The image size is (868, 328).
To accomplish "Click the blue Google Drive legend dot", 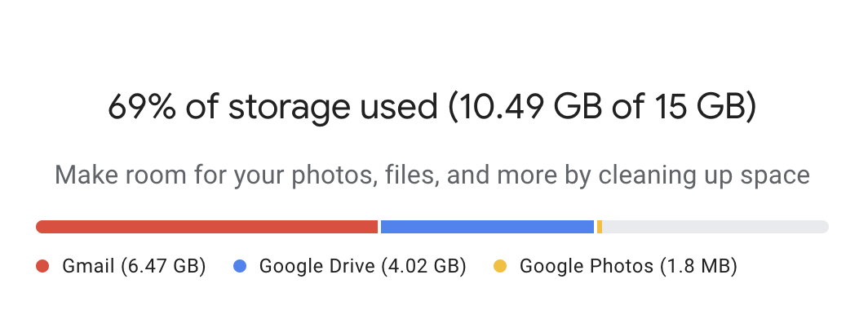I will tap(240, 267).
